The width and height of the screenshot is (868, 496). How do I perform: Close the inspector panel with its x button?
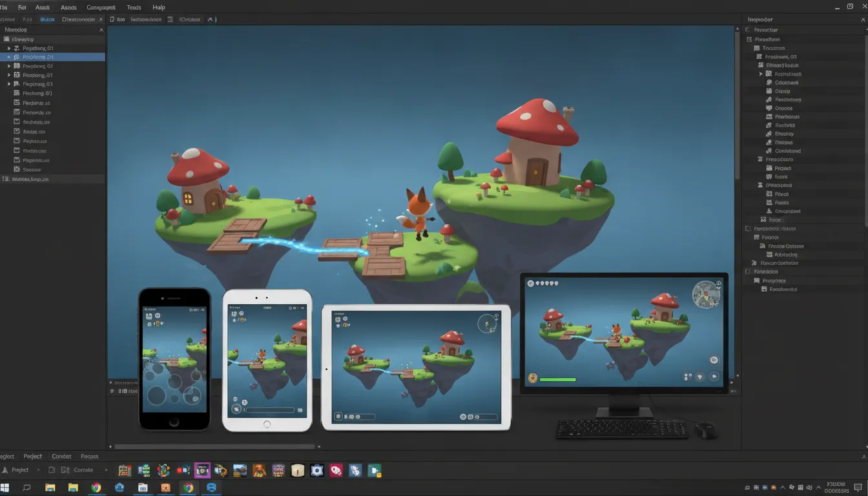863,20
